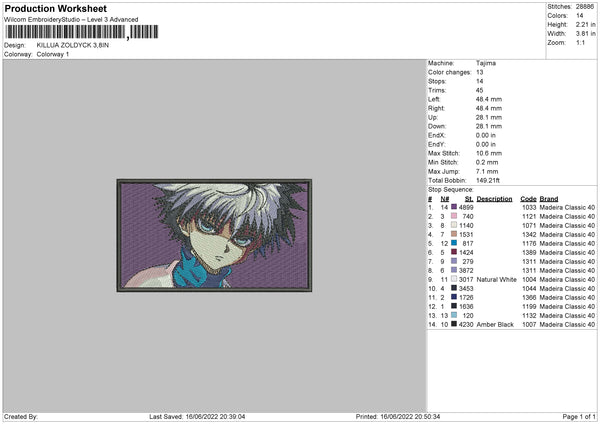Select design name 'KILLUA ZOLDYCK 3,8IN'
600x424 pixels.
pyautogui.click(x=73, y=45)
